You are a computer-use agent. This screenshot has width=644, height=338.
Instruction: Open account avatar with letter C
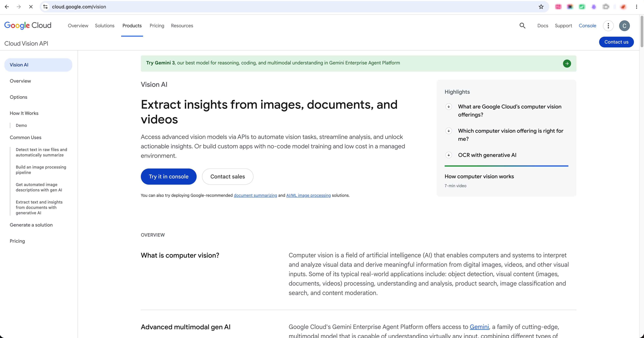pyautogui.click(x=624, y=26)
